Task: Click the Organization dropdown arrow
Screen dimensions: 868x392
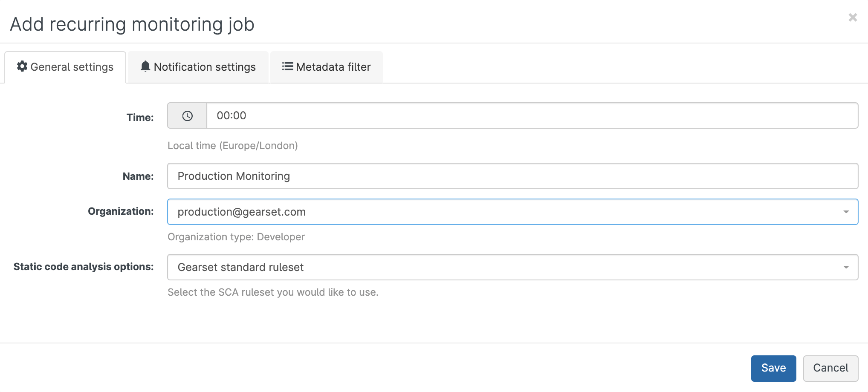Action: [x=846, y=212]
